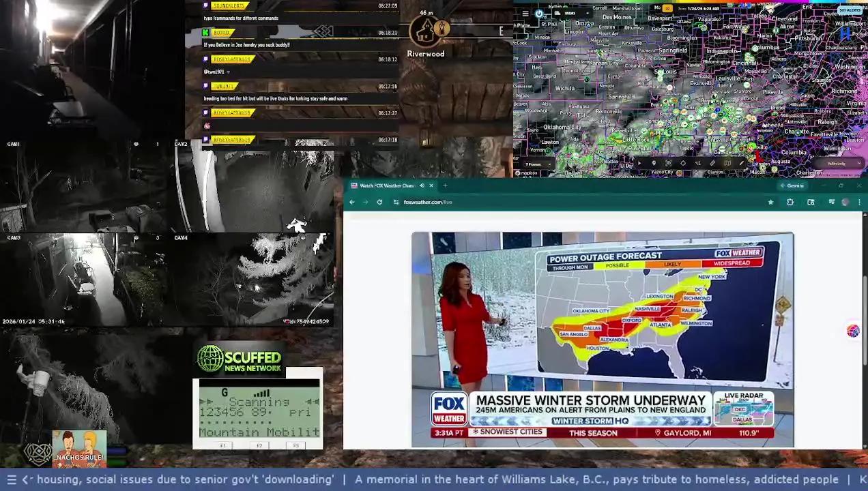The image size is (868, 491).
Task: Select the radar target crosshair tool
Action: [x=683, y=163]
